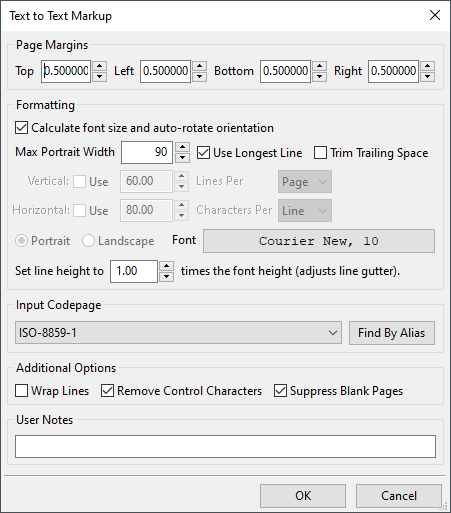
Task: Click the Max Portrait Width field
Action: pos(147,152)
